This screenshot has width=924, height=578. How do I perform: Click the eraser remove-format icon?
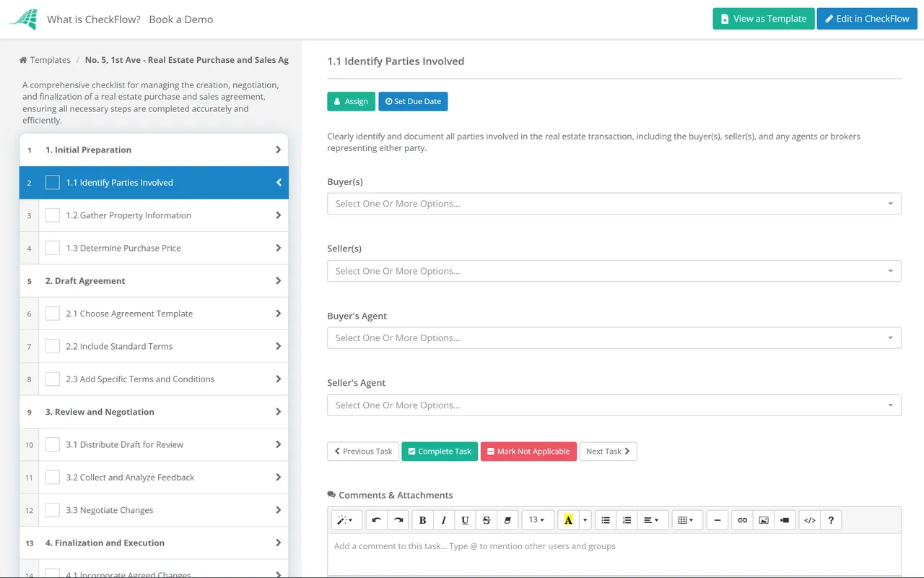click(507, 520)
